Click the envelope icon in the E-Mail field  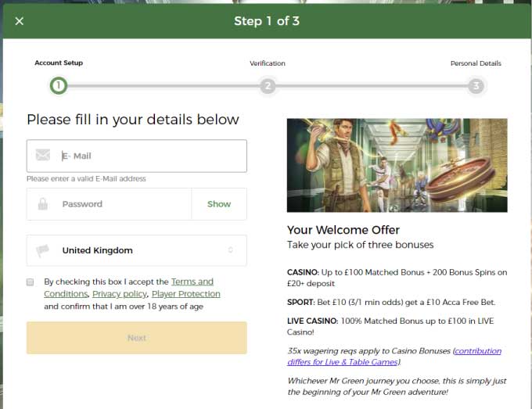[43, 155]
